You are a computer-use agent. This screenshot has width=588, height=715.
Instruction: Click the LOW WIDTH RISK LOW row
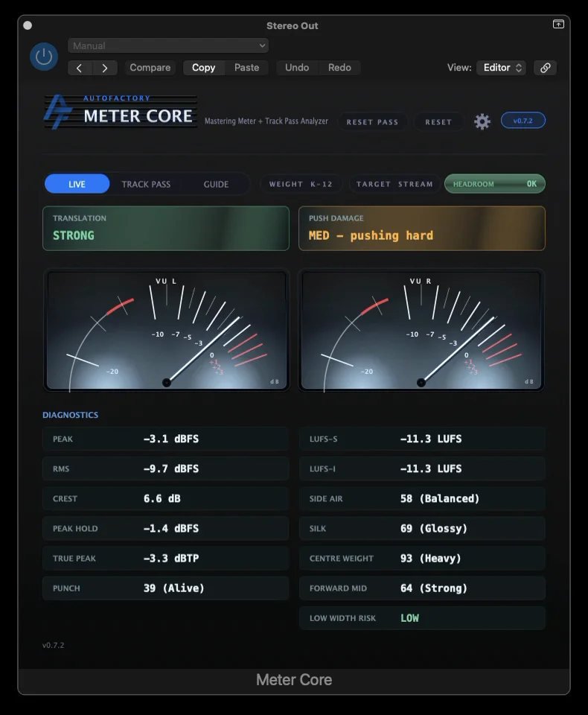(422, 618)
